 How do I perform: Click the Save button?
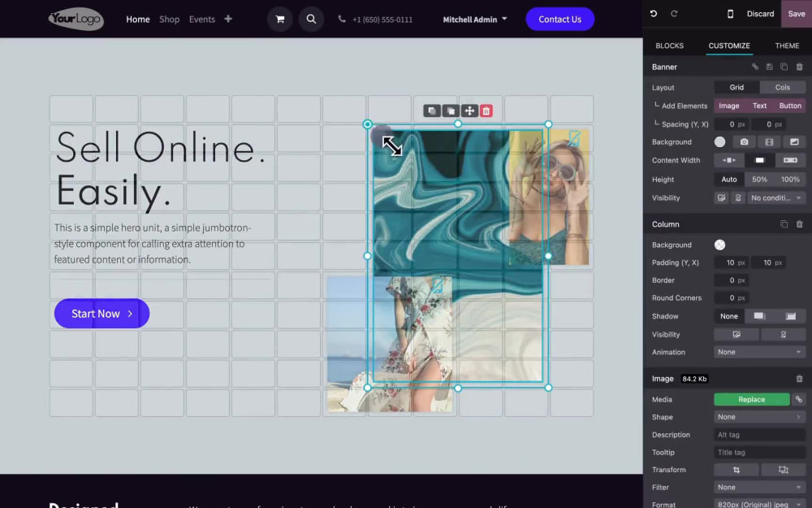[797, 14]
